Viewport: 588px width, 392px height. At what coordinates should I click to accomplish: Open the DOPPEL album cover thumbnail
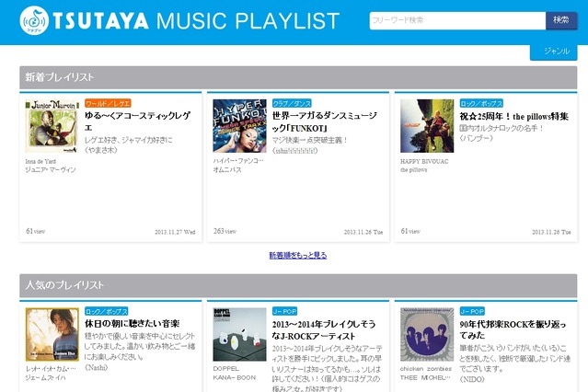click(239, 334)
